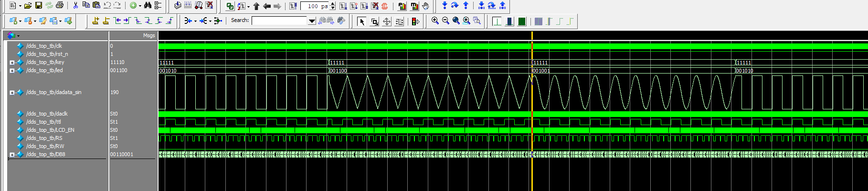Click the Undo icon

click(107, 5)
